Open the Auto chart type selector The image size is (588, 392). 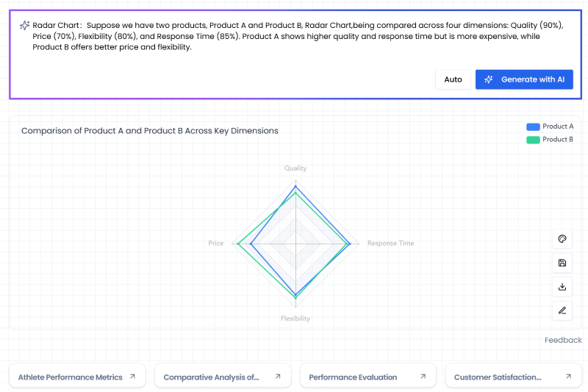453,79
